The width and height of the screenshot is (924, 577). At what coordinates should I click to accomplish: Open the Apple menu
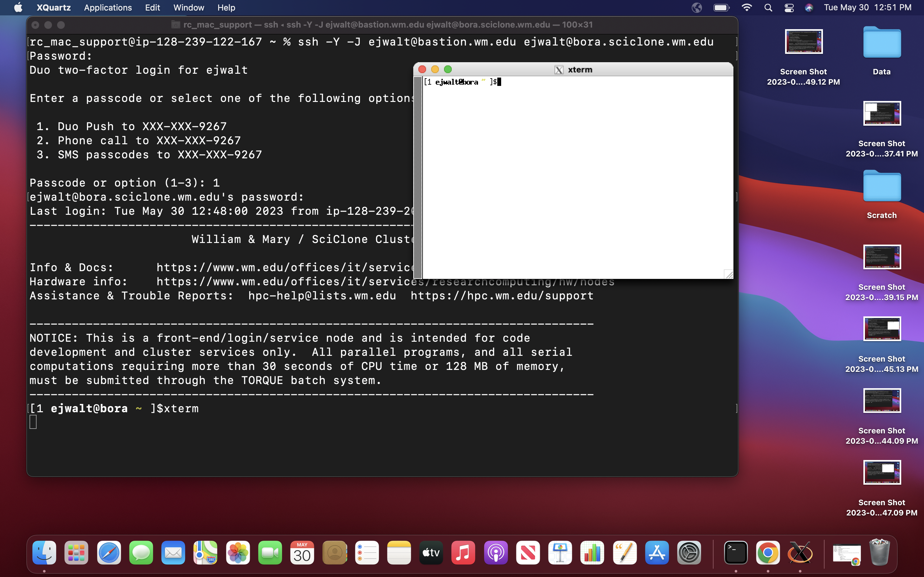pos(18,8)
